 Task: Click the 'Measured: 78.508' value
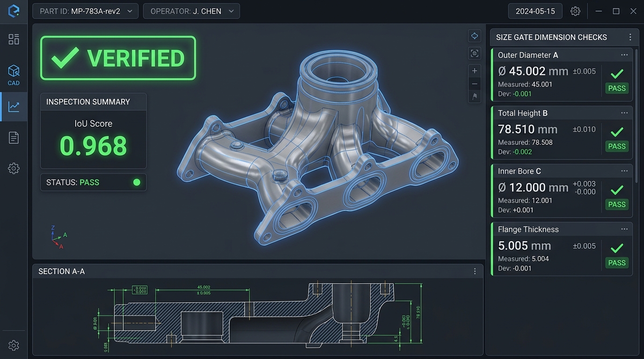click(x=525, y=142)
